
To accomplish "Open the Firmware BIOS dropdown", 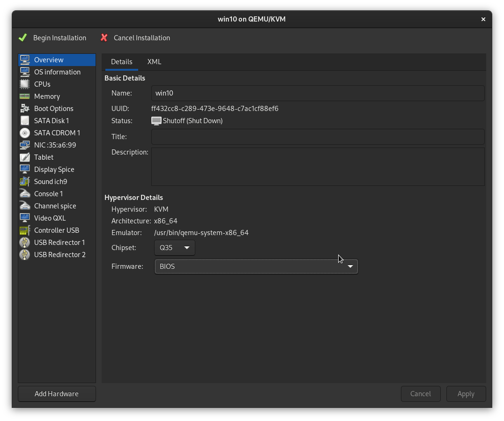I will pyautogui.click(x=256, y=266).
